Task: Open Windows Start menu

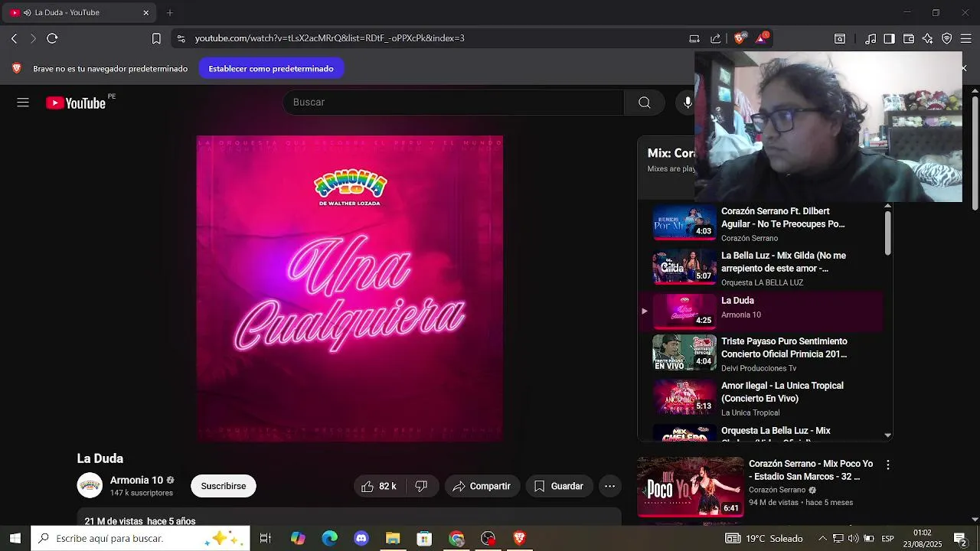Action: 15,539
